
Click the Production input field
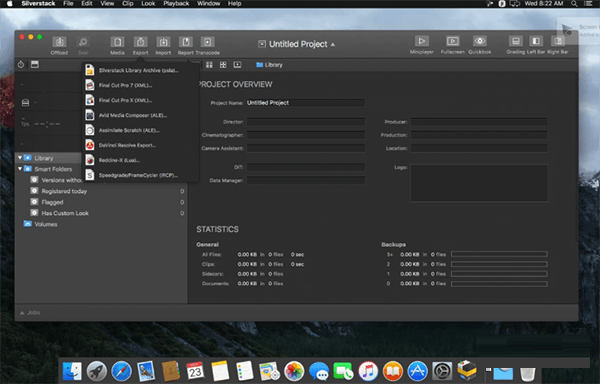coord(479,135)
